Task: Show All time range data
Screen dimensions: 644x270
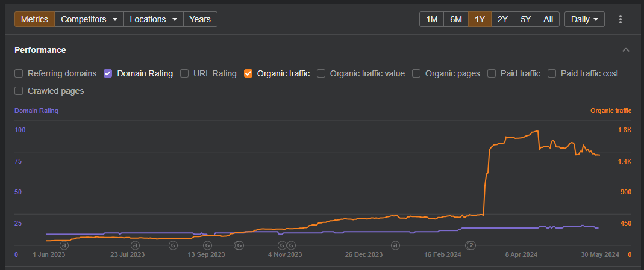Action: 548,19
